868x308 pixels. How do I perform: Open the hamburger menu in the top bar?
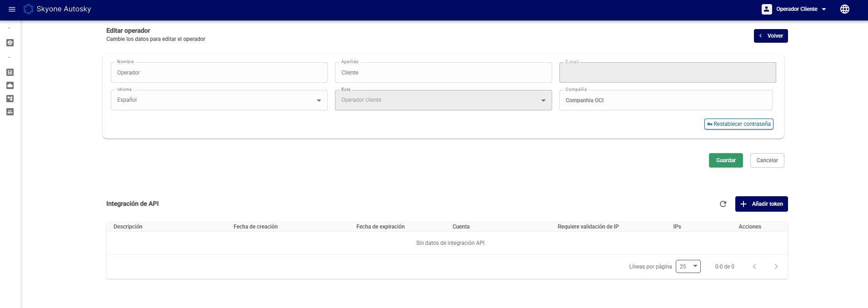click(x=12, y=9)
